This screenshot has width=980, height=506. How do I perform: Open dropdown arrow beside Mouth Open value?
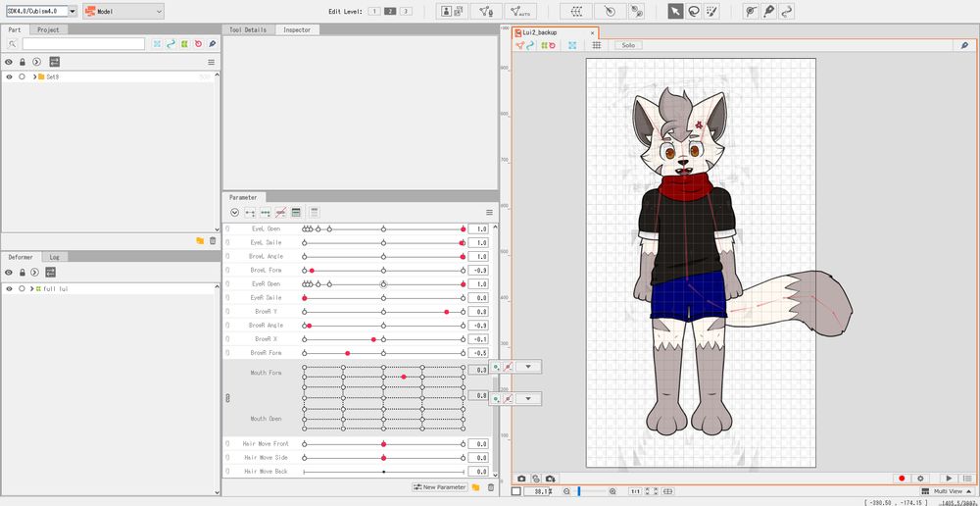pos(528,398)
